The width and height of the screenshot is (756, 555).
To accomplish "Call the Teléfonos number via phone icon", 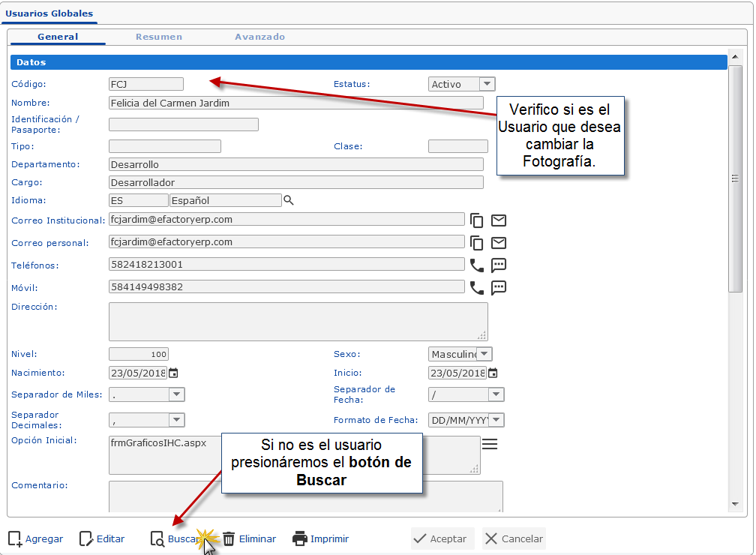I will (x=477, y=265).
